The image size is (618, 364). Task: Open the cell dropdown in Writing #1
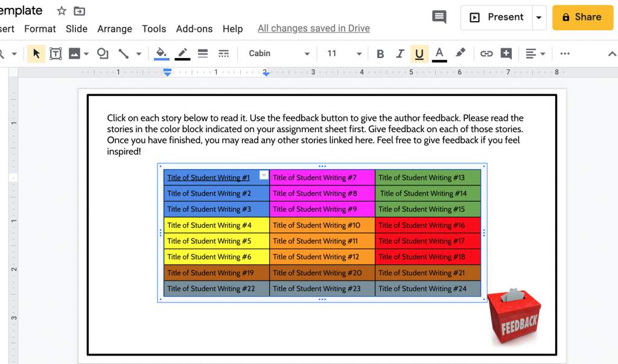264,175
